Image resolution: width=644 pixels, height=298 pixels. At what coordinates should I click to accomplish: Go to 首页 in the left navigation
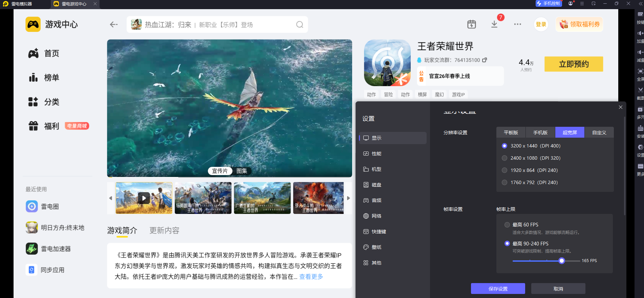click(x=44, y=53)
